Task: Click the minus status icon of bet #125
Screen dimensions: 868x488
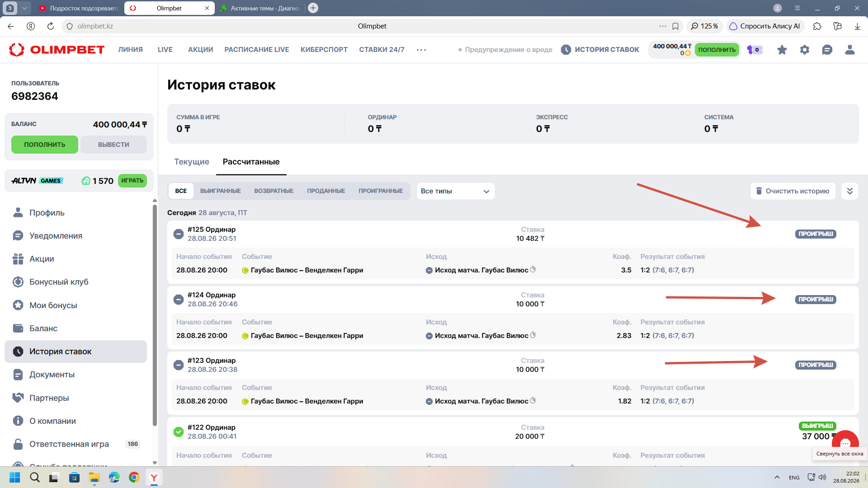Action: pyautogui.click(x=179, y=234)
